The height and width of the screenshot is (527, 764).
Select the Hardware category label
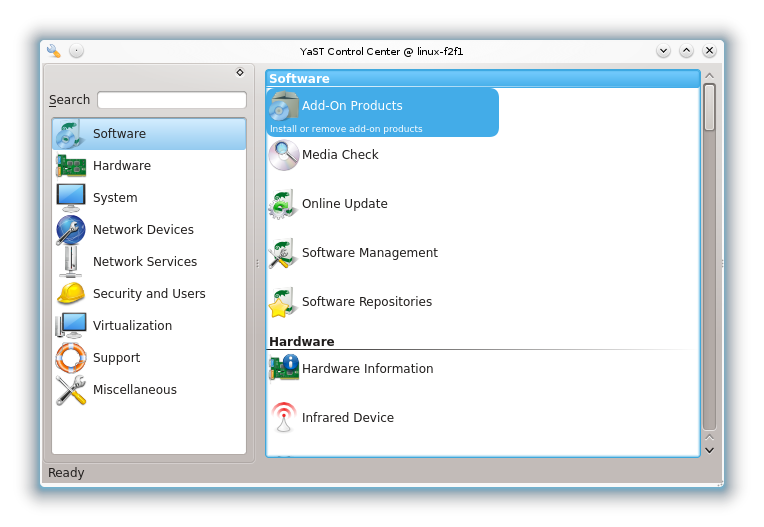[122, 166]
